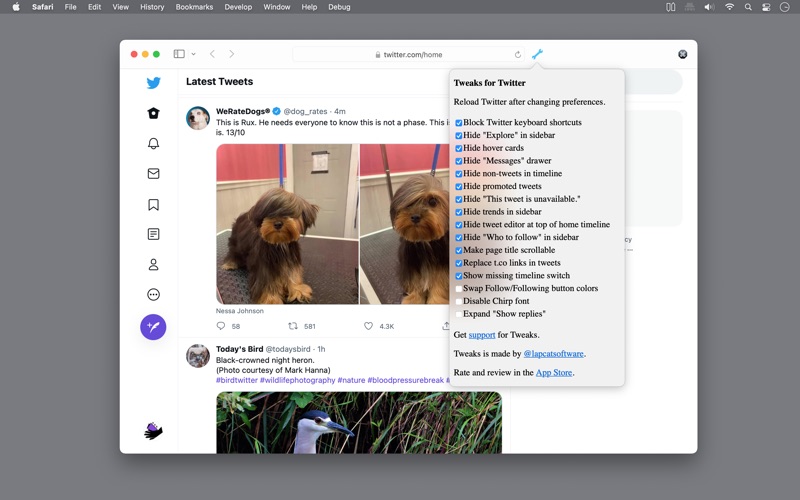Reply to the WeRateDogs tweet
The image size is (800, 500).
[220, 326]
